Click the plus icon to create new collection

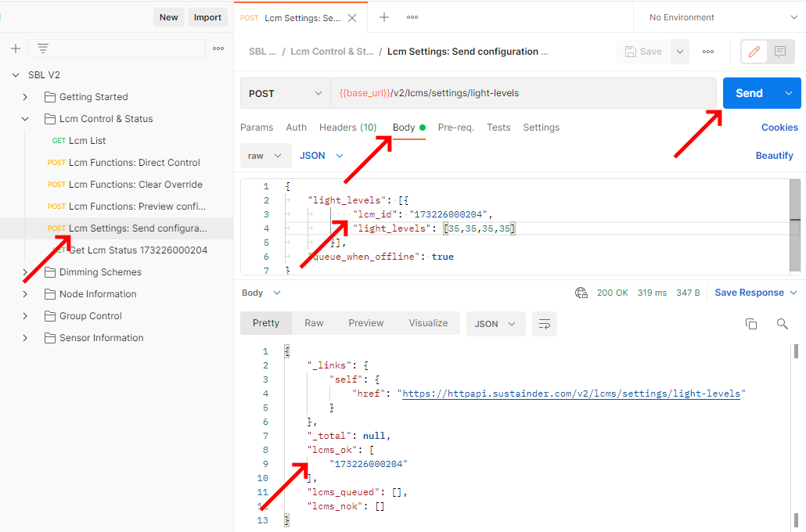pos(16,49)
